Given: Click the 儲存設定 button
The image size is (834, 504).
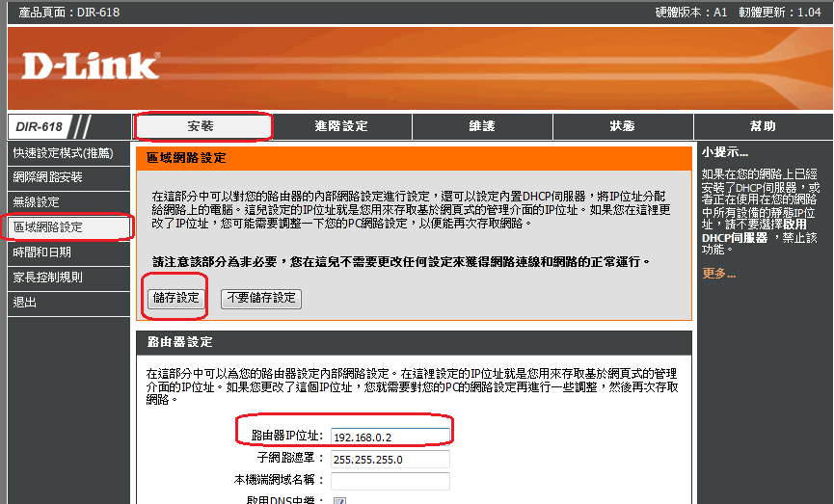Looking at the screenshot, I should [175, 298].
